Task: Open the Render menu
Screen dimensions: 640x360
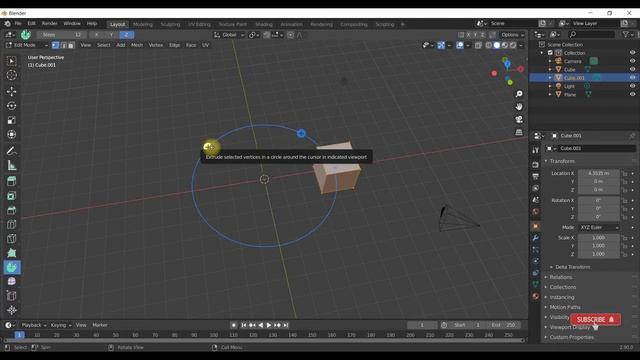Action: 49,24
